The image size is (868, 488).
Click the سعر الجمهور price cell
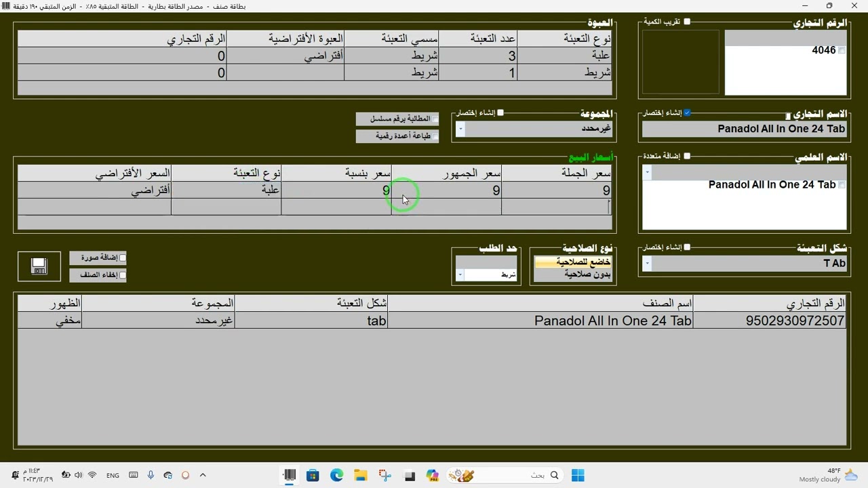tap(447, 191)
